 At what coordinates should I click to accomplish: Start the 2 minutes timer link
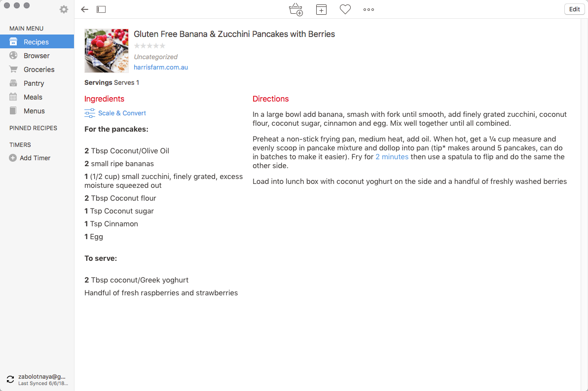pyautogui.click(x=392, y=157)
